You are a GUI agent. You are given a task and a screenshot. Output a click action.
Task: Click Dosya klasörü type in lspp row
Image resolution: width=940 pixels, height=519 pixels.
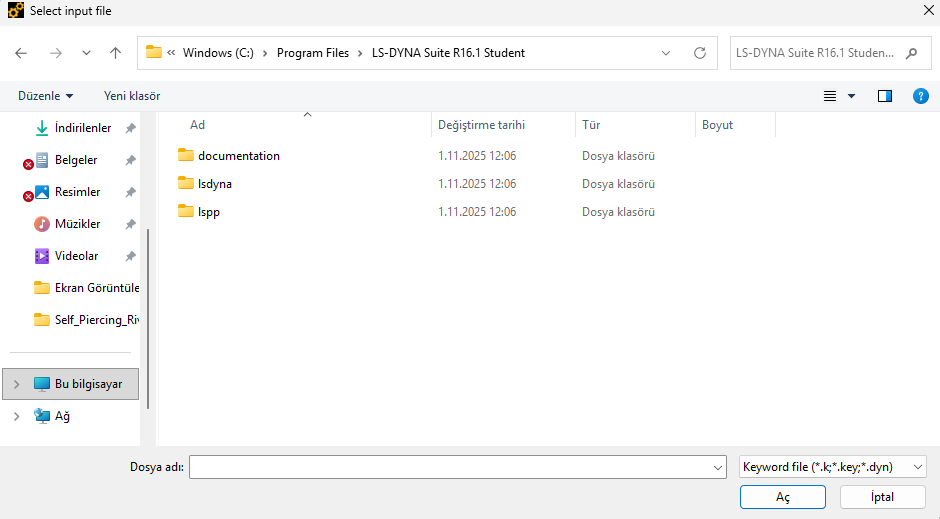(x=618, y=212)
